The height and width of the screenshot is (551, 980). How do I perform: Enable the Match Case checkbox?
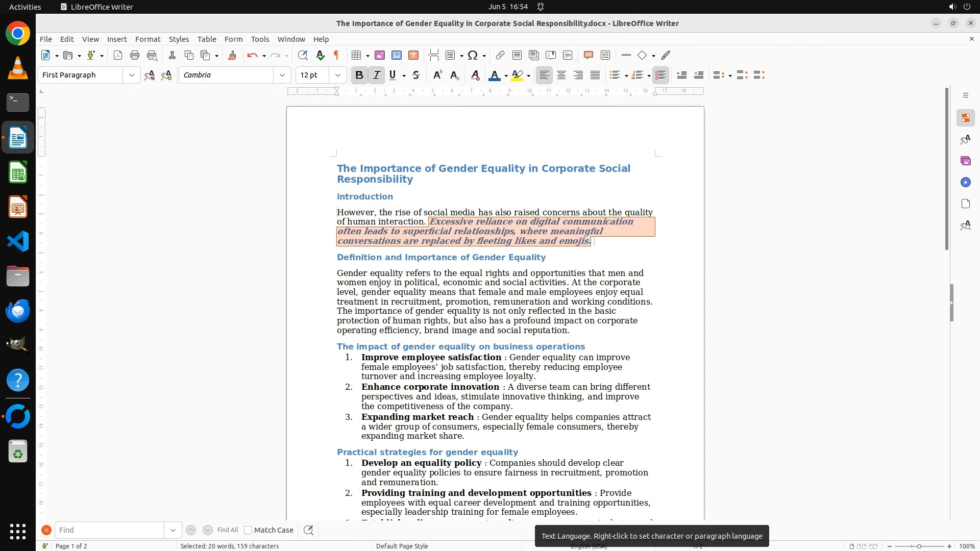(248, 530)
